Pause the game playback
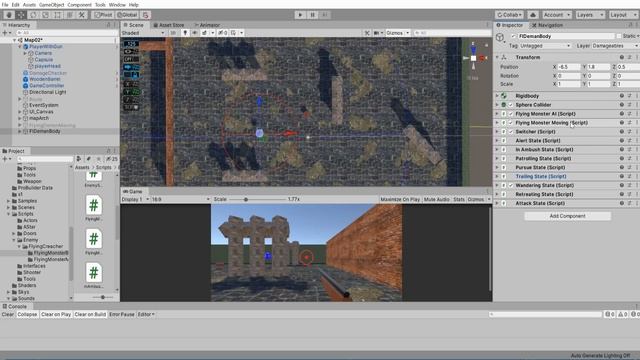Image resolution: width=640 pixels, height=360 pixels. (313, 15)
